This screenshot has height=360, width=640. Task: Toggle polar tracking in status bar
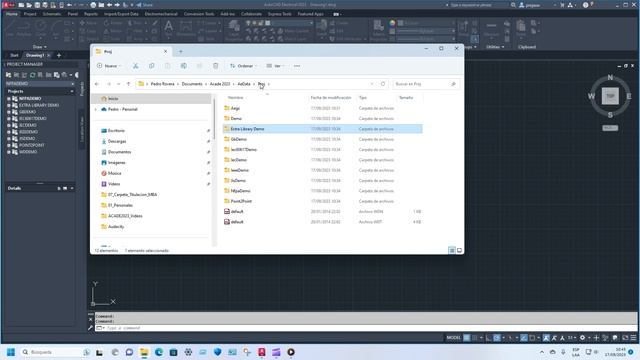click(497, 338)
